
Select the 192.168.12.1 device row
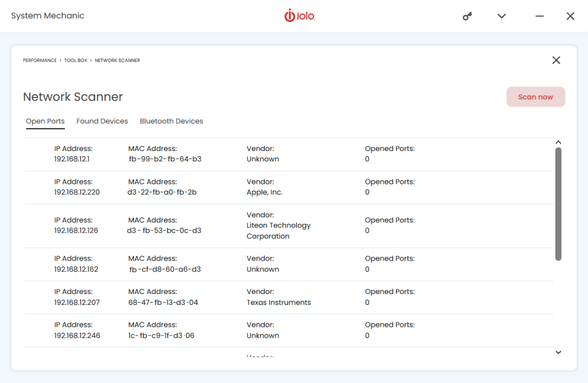pyautogui.click(x=287, y=154)
